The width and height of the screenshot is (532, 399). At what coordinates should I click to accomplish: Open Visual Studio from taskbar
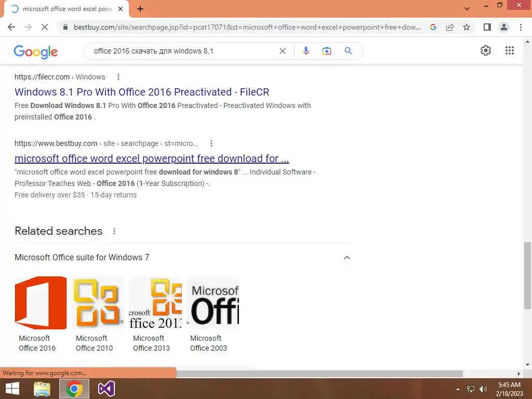click(x=106, y=389)
